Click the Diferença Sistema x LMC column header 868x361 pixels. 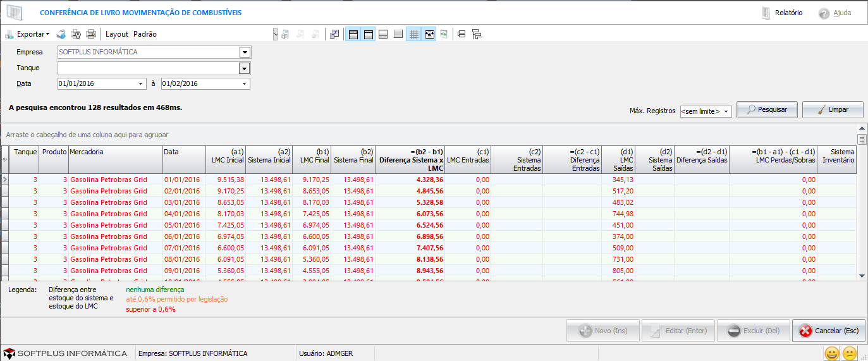[410, 160]
